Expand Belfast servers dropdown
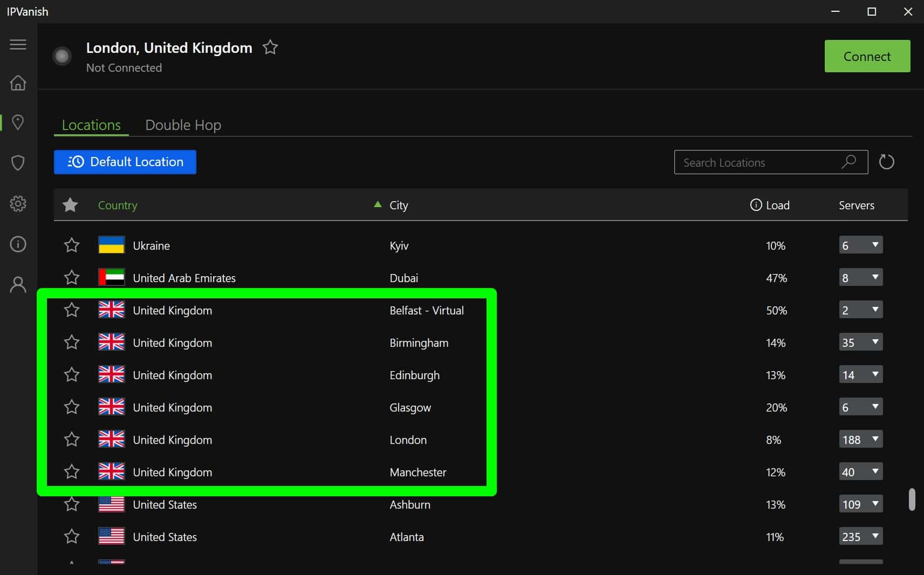 pyautogui.click(x=861, y=310)
